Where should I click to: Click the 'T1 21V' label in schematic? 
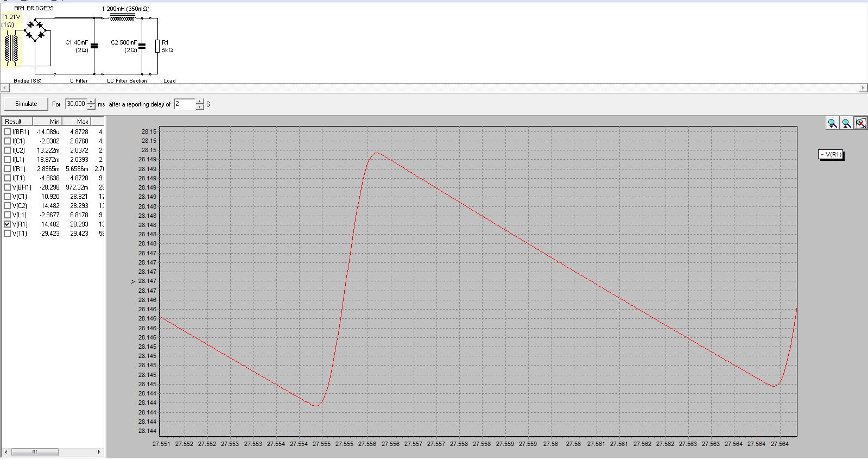(x=11, y=17)
